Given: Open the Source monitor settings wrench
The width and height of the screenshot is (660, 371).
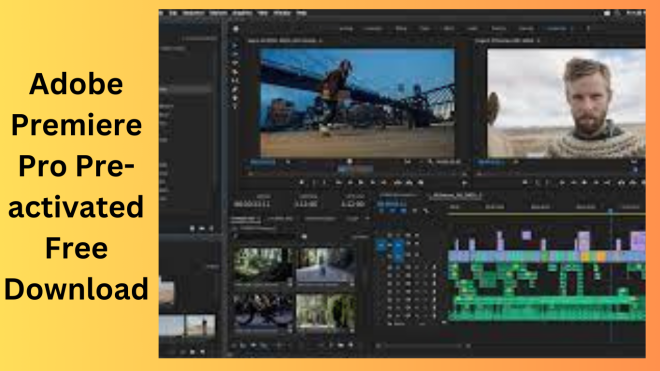Looking at the screenshot, I should (x=430, y=162).
